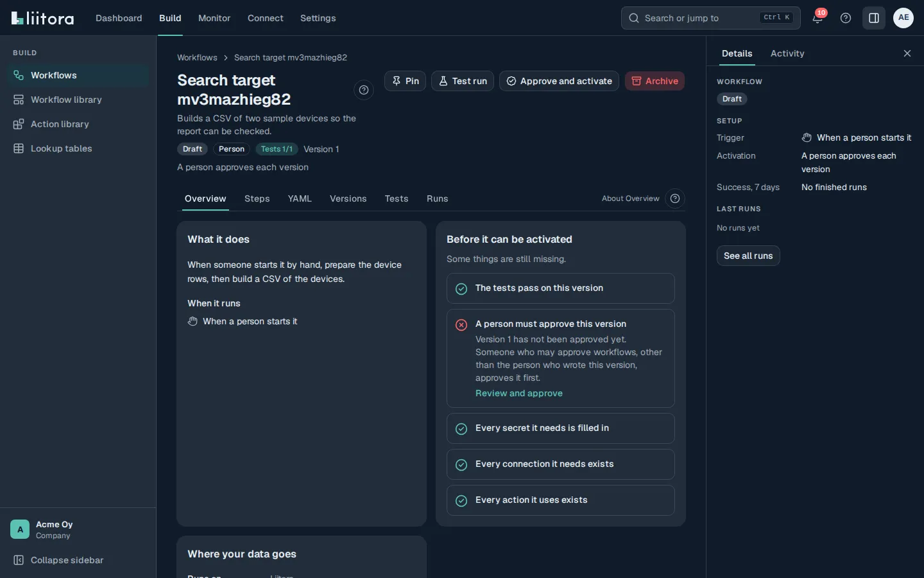Click Workflows breadcrumb link
924x578 pixels.
click(197, 57)
